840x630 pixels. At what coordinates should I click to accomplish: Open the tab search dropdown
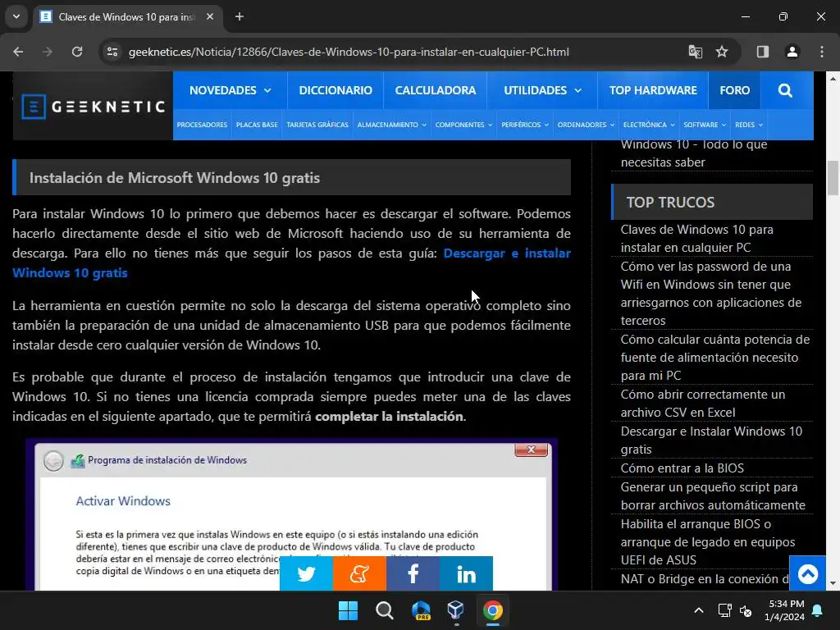click(16, 16)
